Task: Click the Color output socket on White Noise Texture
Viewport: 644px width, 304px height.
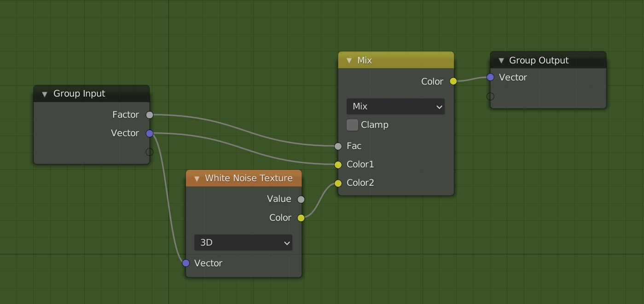Action: (x=301, y=218)
